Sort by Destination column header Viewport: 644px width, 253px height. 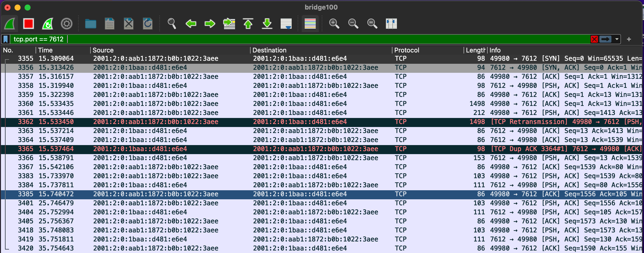pyautogui.click(x=321, y=50)
